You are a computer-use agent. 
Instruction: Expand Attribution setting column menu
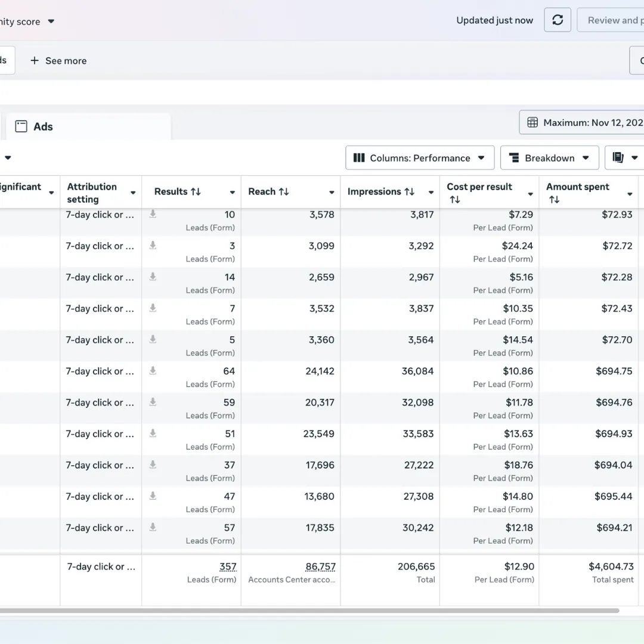point(133,193)
